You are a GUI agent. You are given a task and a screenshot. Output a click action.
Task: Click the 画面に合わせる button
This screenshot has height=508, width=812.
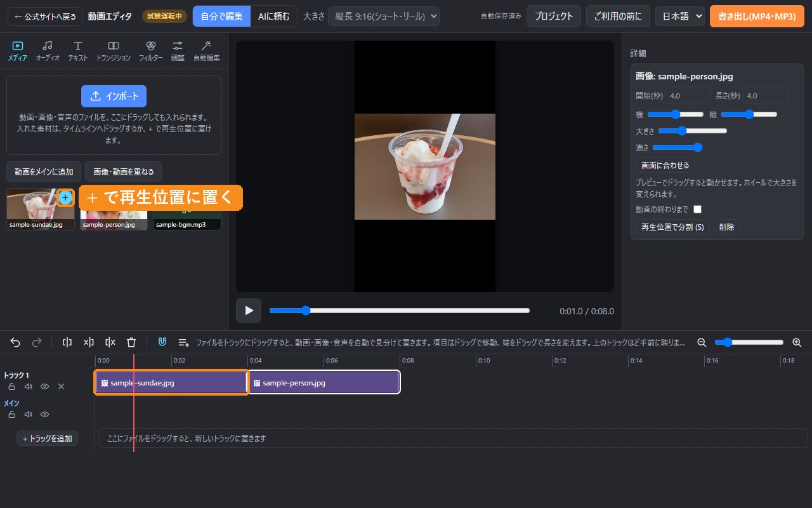(665, 166)
